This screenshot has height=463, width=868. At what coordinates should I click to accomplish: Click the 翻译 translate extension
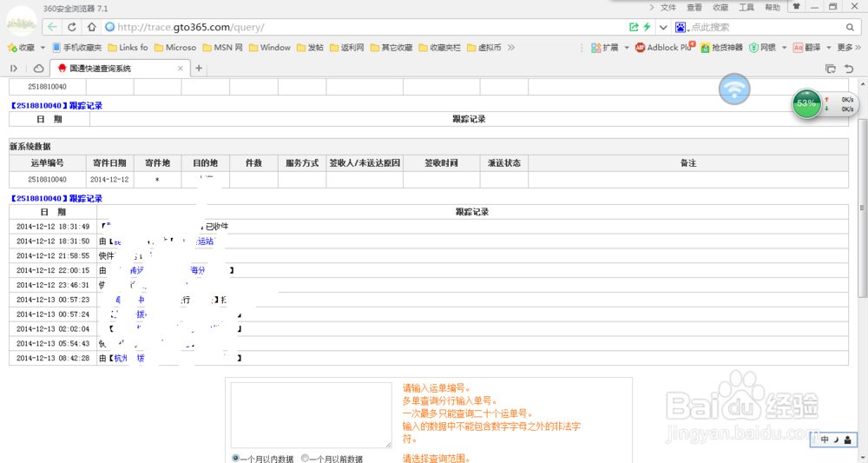point(806,48)
